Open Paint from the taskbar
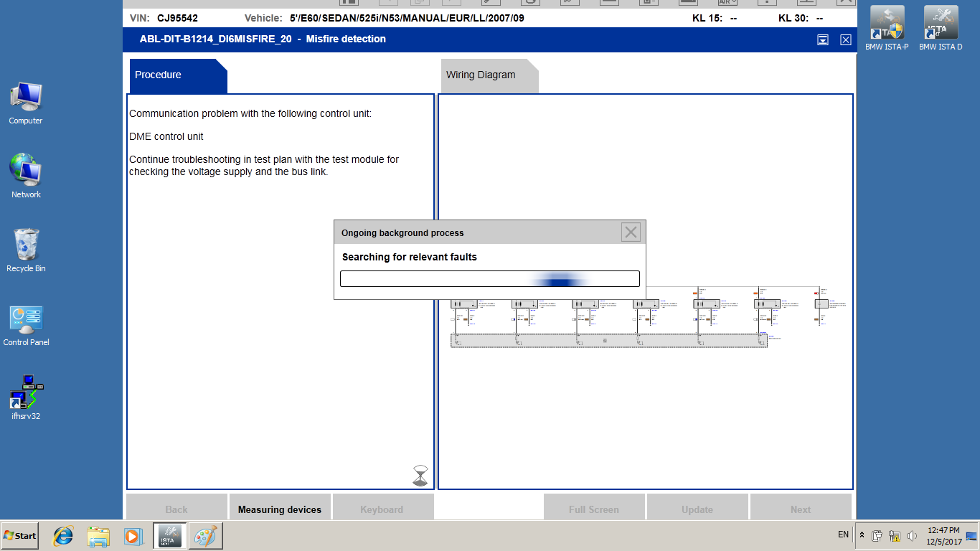980x551 pixels. click(205, 535)
